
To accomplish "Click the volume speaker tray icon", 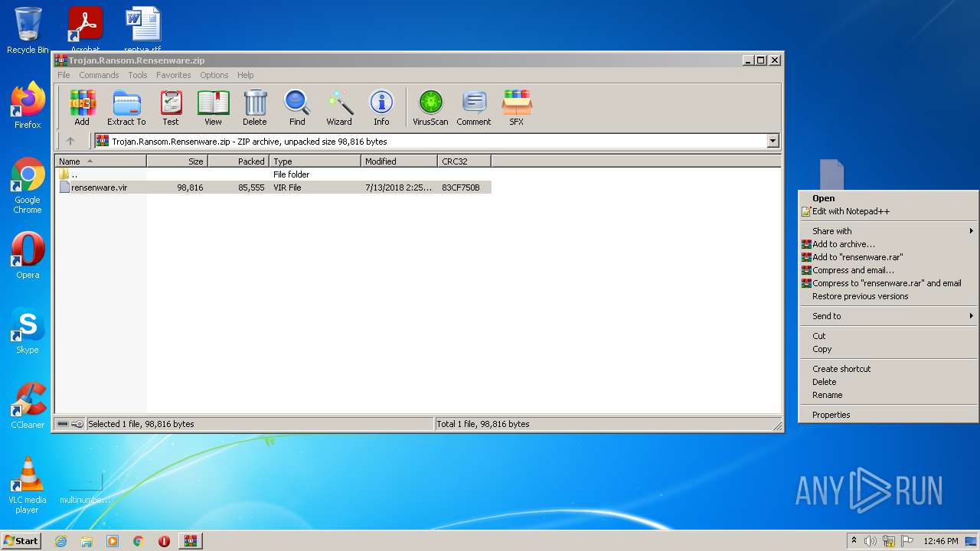I will [871, 541].
